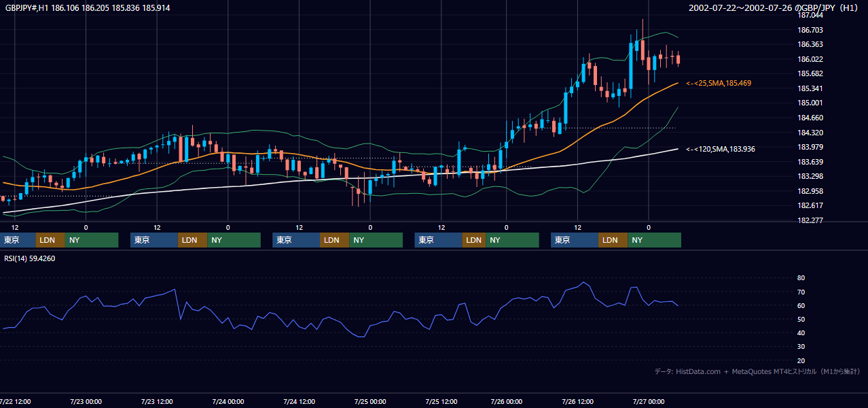Select the 7/26 00:00 time axis label
This screenshot has width=868, height=408.
(x=506, y=401)
